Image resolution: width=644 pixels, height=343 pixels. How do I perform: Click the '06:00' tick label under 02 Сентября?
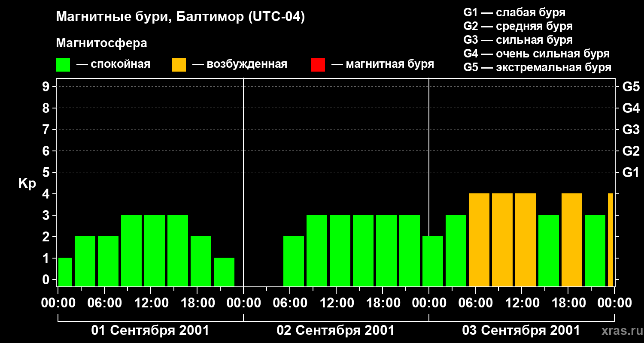(x=290, y=303)
